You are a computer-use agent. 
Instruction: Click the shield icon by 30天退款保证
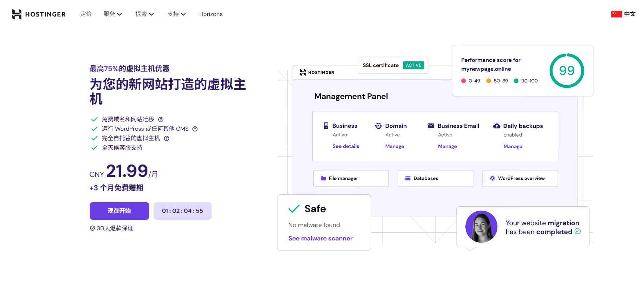93,228
